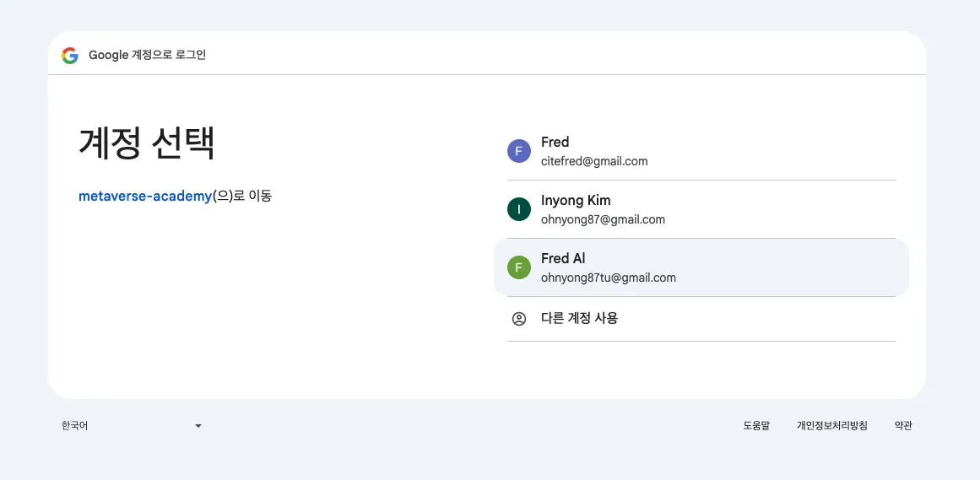Click Fred AI's green avatar icon
Image resolution: width=980 pixels, height=480 pixels.
tap(518, 268)
